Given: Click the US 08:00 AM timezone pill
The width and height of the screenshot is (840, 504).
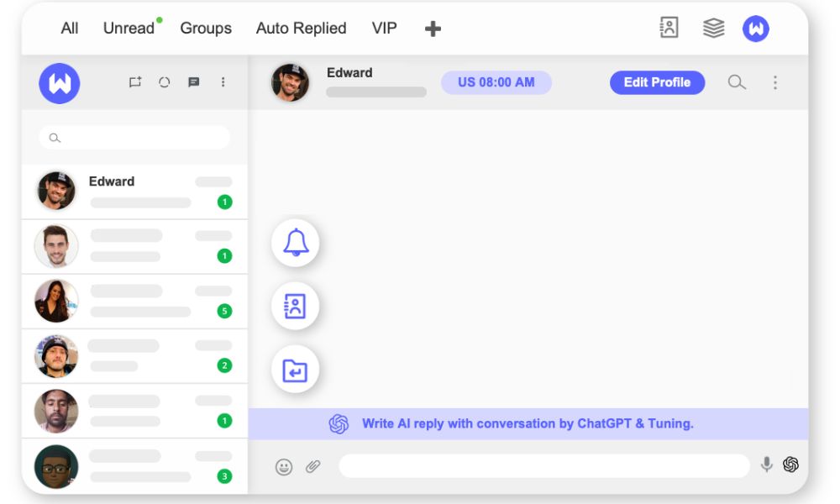Looking at the screenshot, I should [496, 81].
